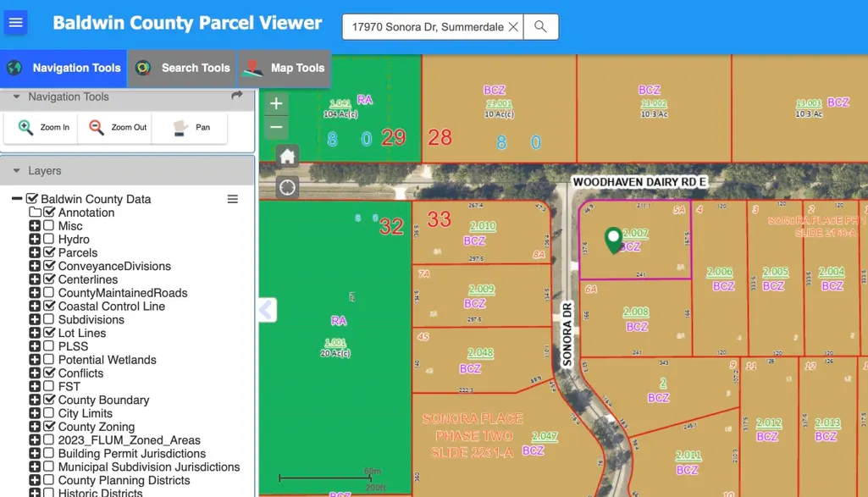Click the magnifier search button

(x=541, y=26)
